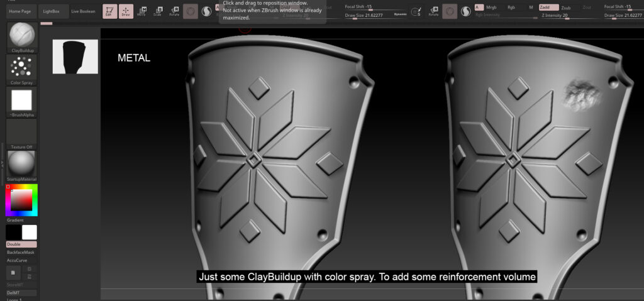Click the lazy mouse brush S icon
644x301 pixels.
pos(416,11)
